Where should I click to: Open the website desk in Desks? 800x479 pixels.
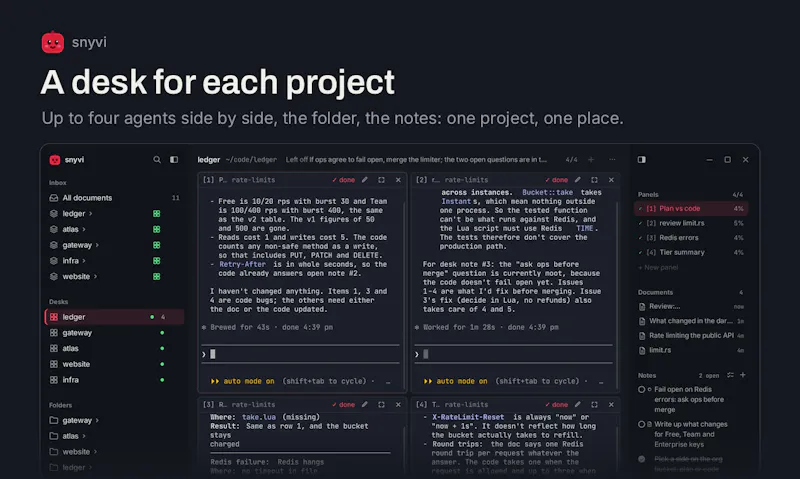tap(114, 364)
